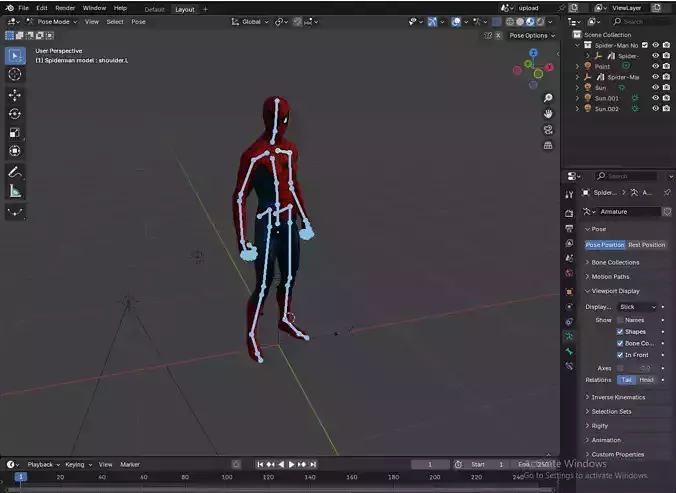Click the pan view hand icon

tap(548, 114)
